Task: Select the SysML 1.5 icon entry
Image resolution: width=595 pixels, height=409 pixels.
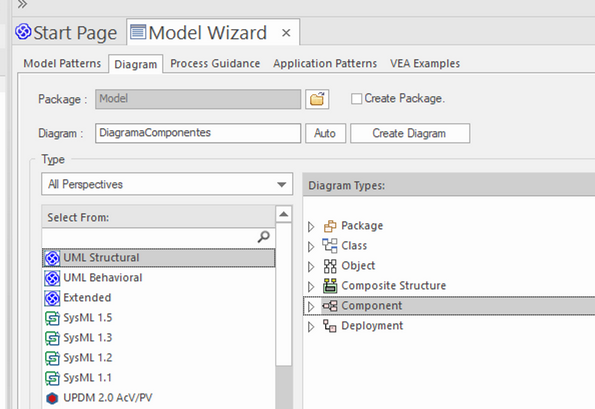Action: pos(52,318)
